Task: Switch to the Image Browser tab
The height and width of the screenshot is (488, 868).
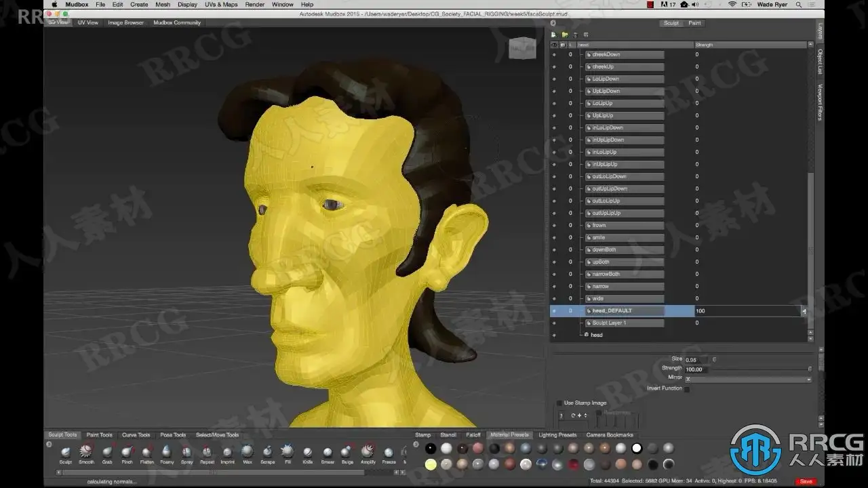Action: click(126, 22)
